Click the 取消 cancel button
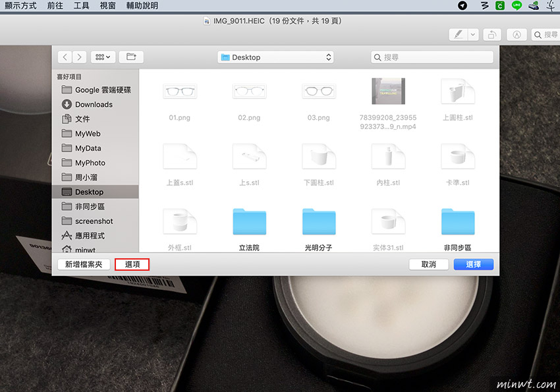Image resolution: width=560 pixels, height=392 pixels. pyautogui.click(x=429, y=264)
